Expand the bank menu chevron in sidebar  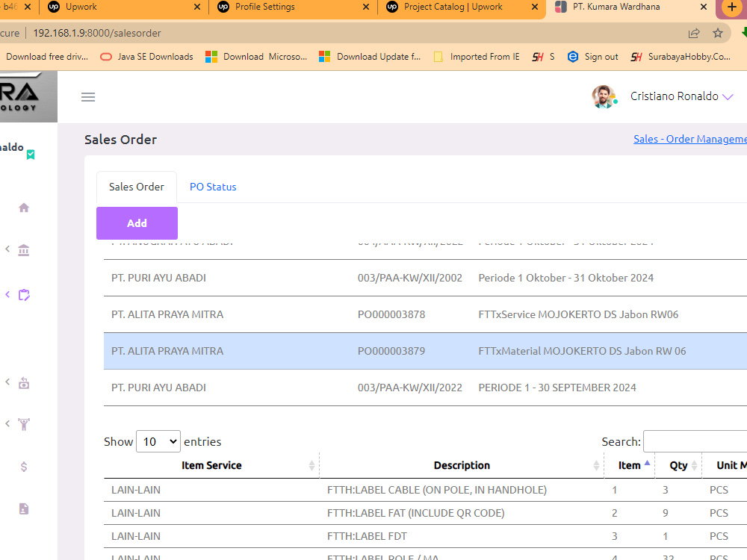click(x=7, y=249)
